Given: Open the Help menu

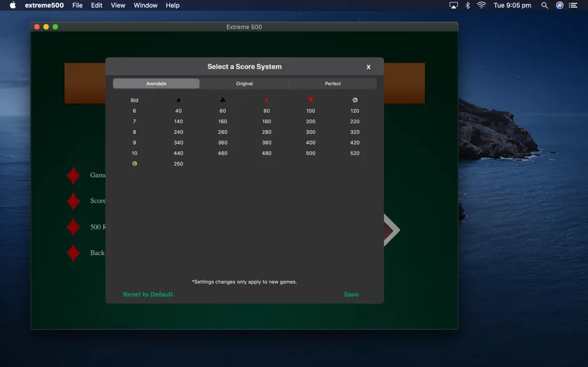Looking at the screenshot, I should click(x=172, y=5).
